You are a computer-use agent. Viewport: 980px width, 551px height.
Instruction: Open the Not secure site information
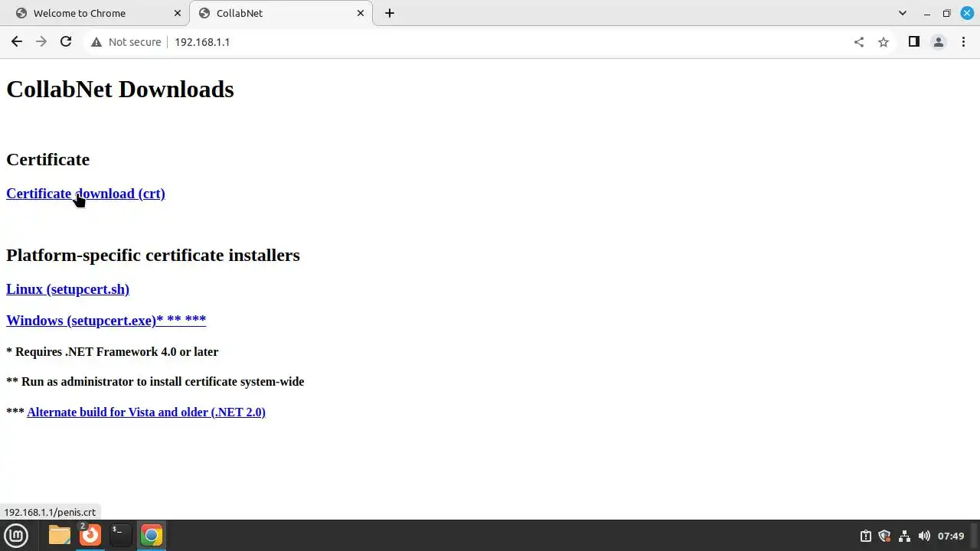pyautogui.click(x=126, y=42)
